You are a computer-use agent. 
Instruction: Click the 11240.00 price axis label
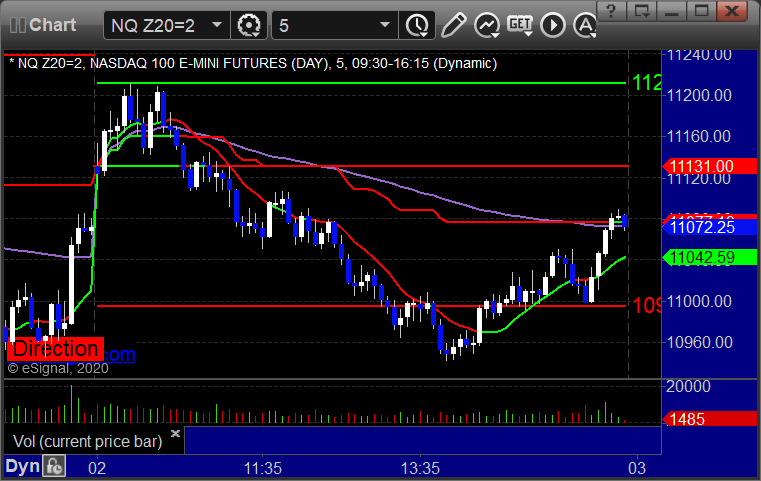(699, 55)
